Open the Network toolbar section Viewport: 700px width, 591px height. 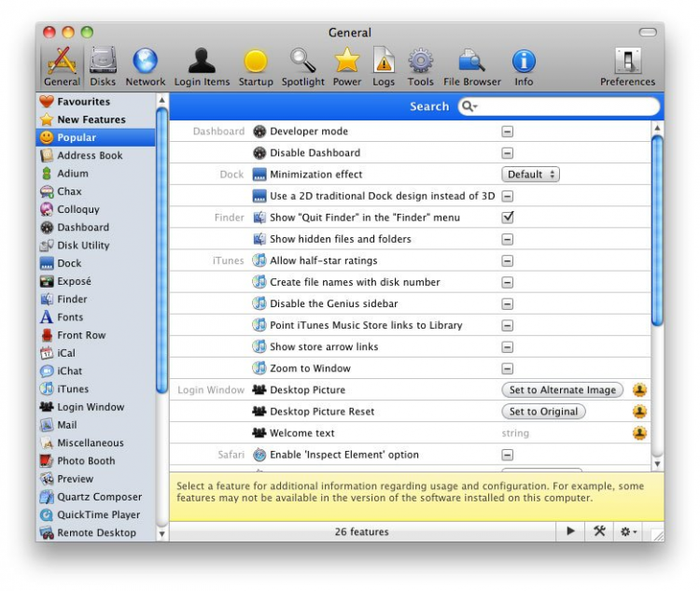pyautogui.click(x=145, y=66)
